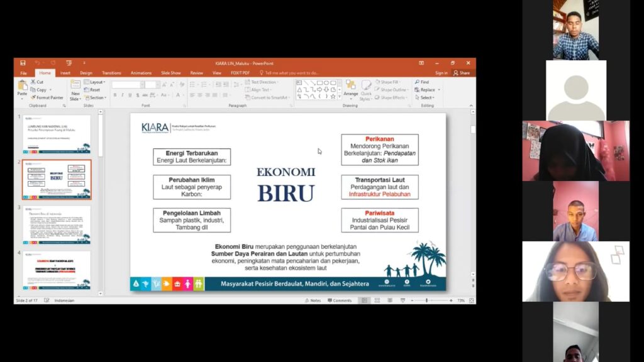Click Reset in the Slides group
The image size is (644, 362).
point(92,90)
